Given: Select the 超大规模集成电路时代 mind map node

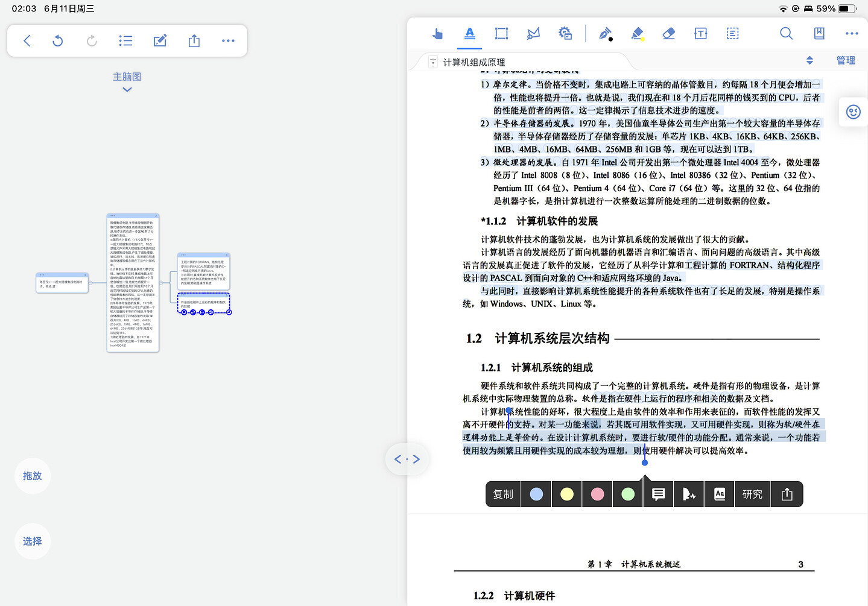Looking at the screenshot, I should click(63, 283).
